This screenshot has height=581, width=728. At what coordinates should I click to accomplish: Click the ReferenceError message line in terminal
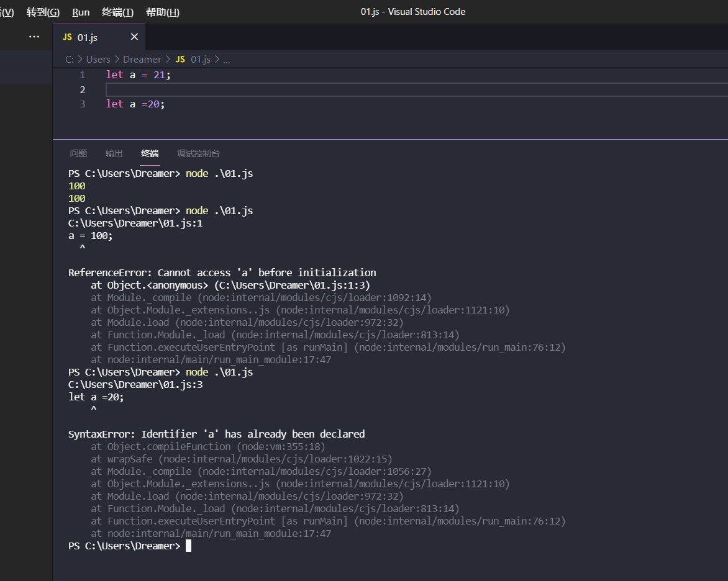pyautogui.click(x=222, y=273)
